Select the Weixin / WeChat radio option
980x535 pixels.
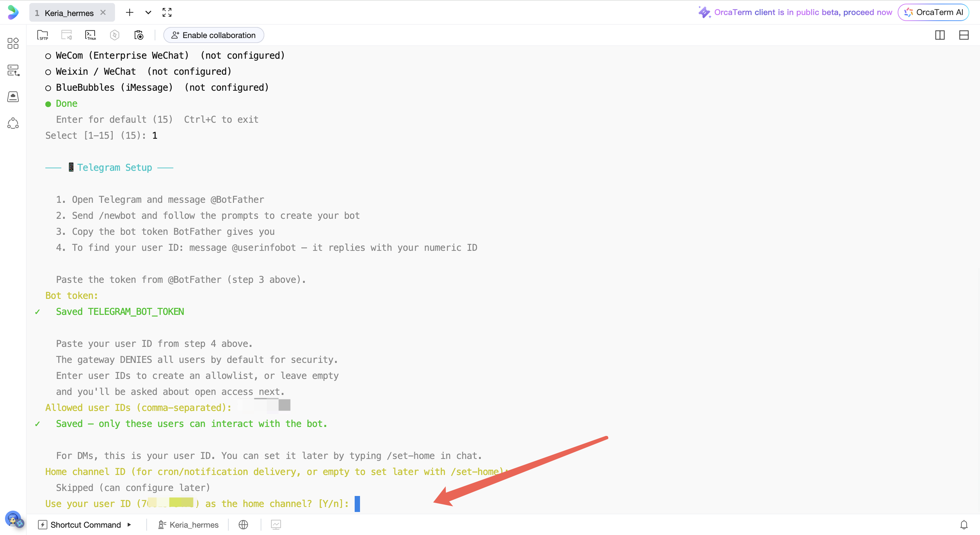[x=48, y=72]
